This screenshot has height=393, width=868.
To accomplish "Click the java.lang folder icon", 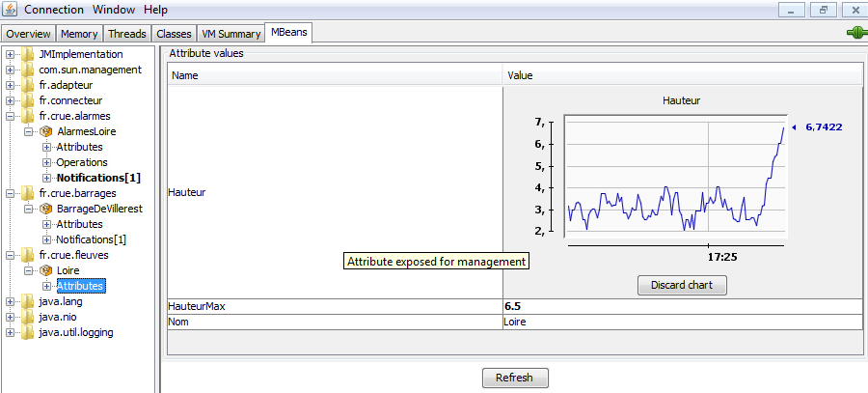I will pyautogui.click(x=27, y=301).
